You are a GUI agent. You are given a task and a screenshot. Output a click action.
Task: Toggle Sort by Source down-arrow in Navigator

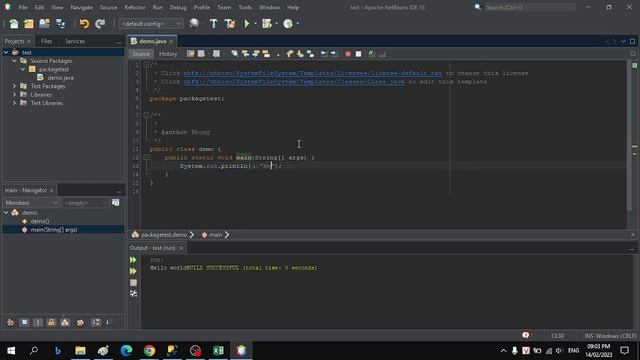[108, 322]
